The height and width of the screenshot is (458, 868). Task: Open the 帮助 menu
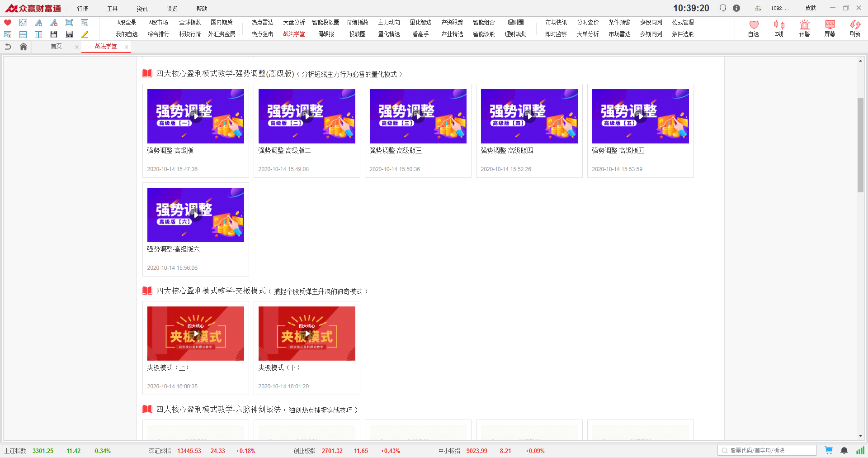point(202,9)
